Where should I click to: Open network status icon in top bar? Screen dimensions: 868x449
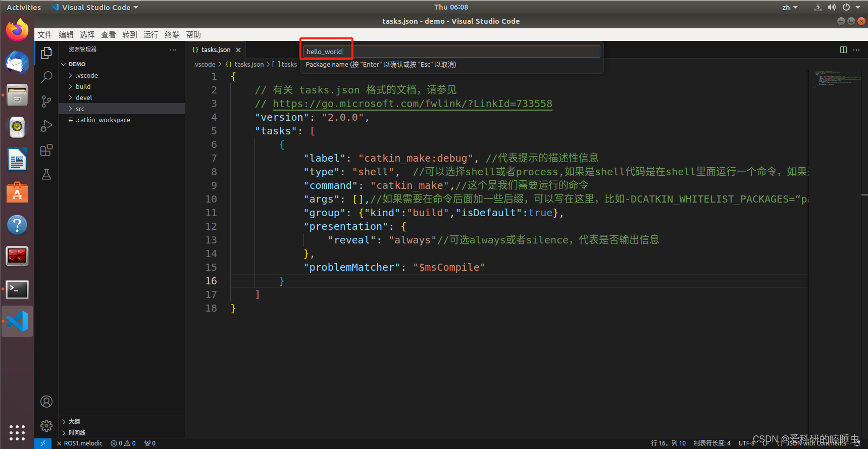818,7
